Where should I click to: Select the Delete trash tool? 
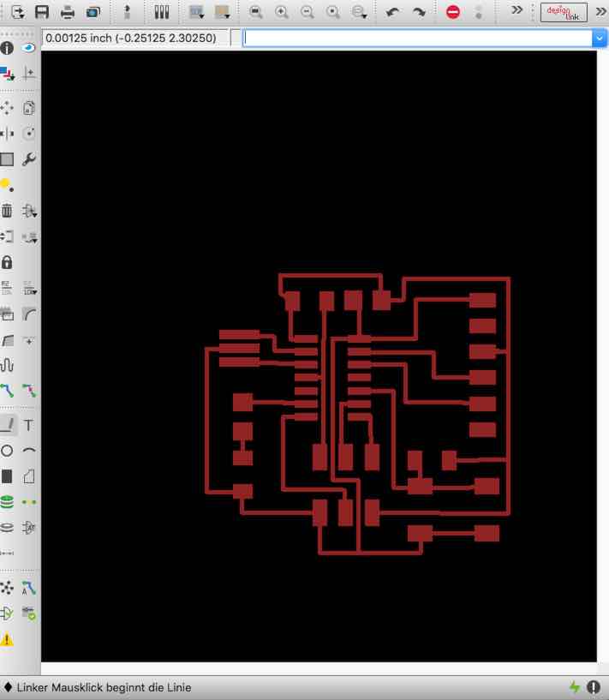(7, 210)
